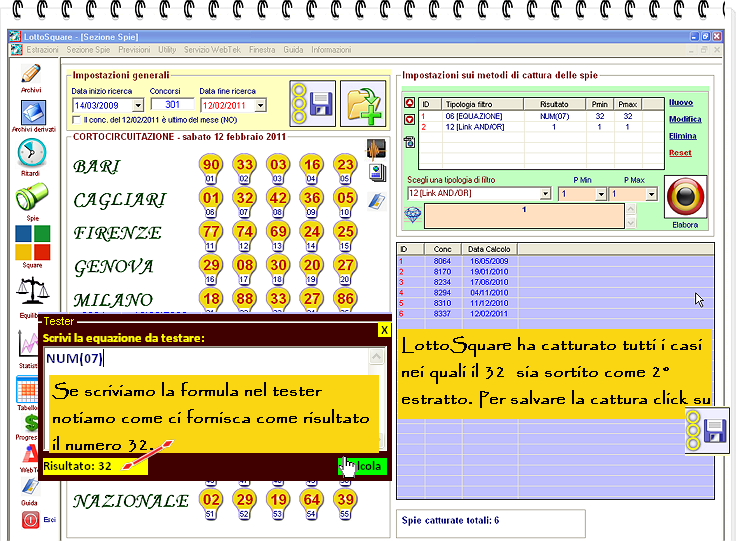Click the red Reset link
Screen dimensions: 736x541
point(680,152)
